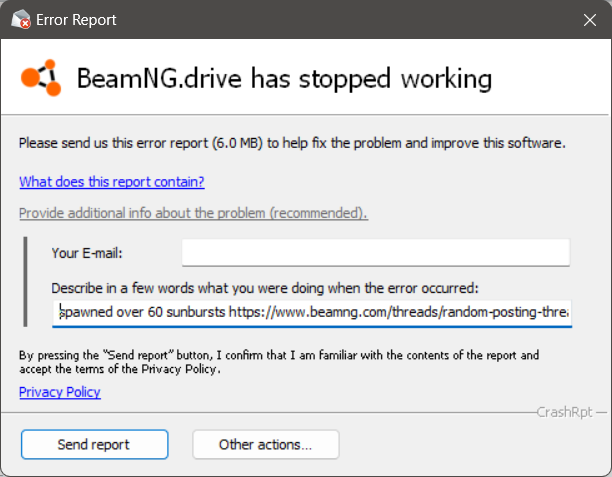Click the 'Please send us this error report' message
The width and height of the screenshot is (612, 477).
[292, 143]
